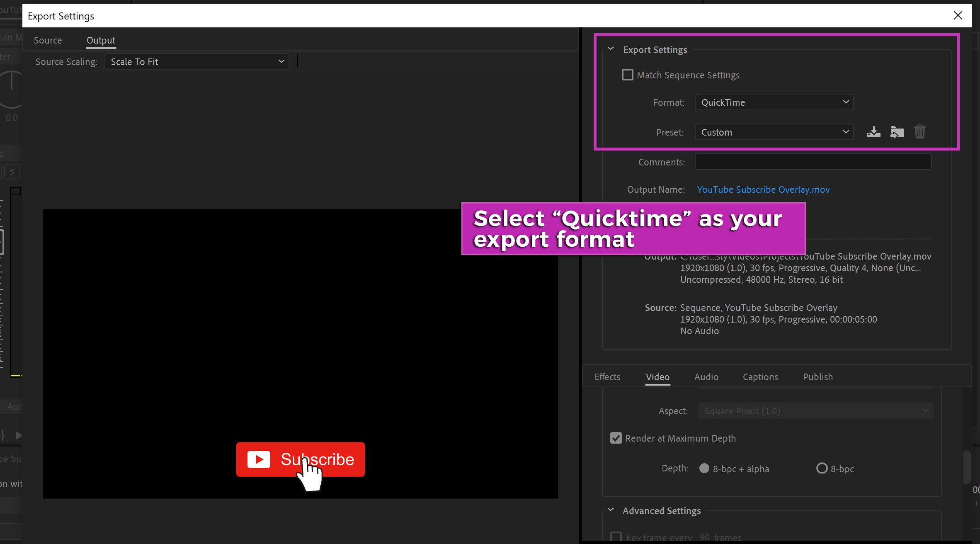Enable Match Sequence Settings checkbox

pos(627,75)
